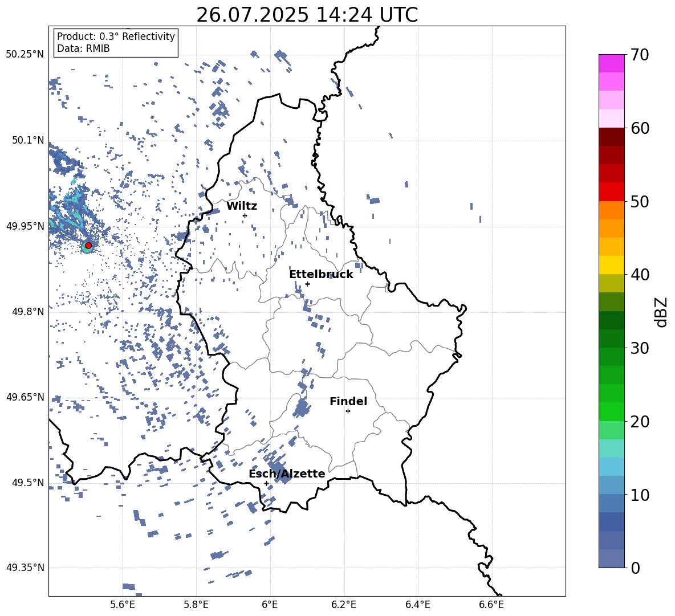
Task: Click the longitude label 6.6°E
Action: point(491,605)
